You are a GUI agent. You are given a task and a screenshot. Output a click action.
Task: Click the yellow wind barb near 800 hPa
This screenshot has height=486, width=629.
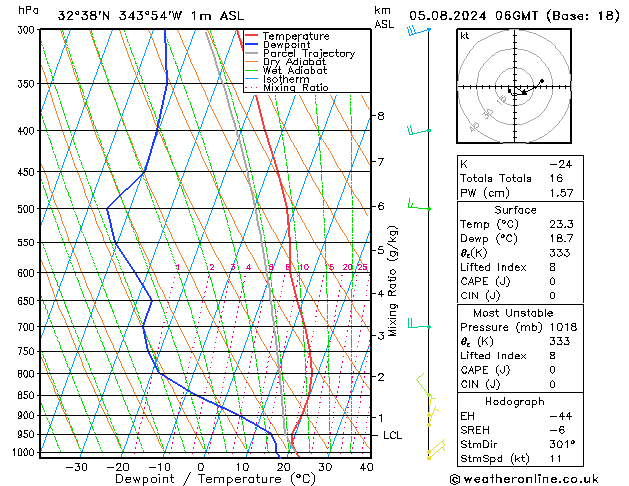(423, 381)
